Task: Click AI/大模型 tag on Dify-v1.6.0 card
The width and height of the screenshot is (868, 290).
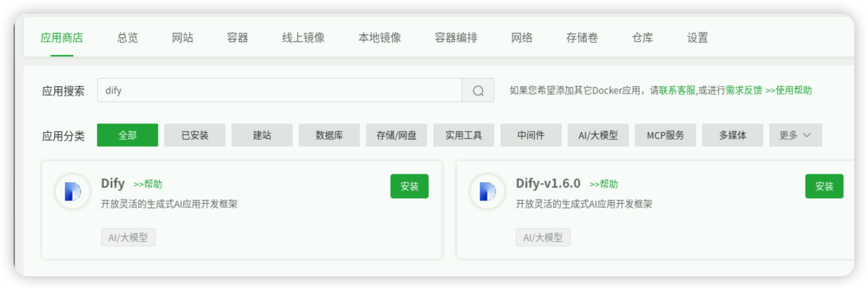Action: point(543,238)
